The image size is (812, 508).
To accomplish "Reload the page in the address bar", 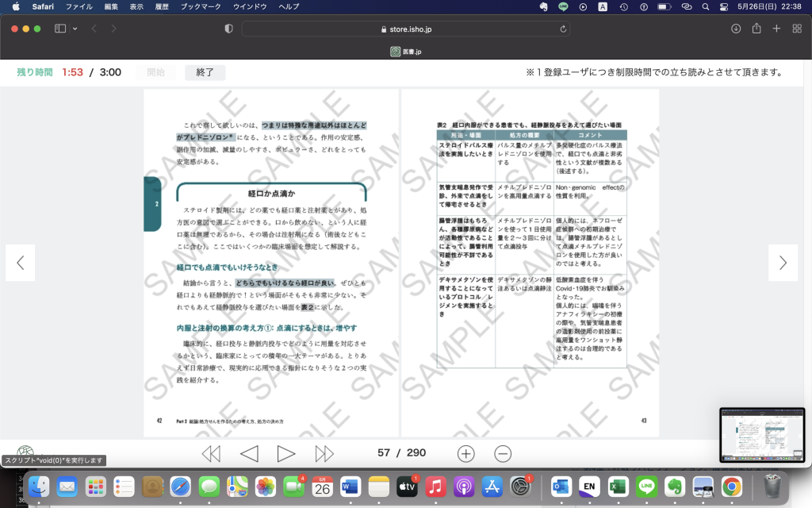I will point(563,29).
